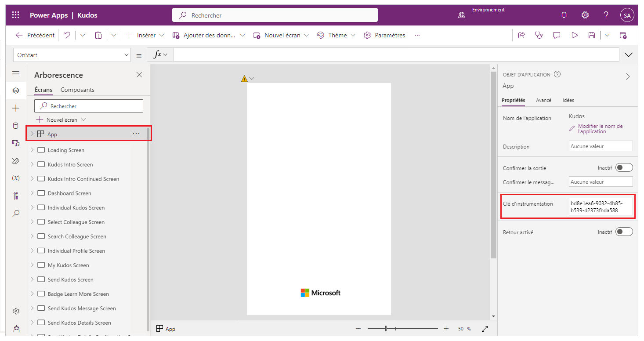Open the Data cylinder icon in rail
The width and height of the screenshot is (644, 341).
(x=16, y=126)
